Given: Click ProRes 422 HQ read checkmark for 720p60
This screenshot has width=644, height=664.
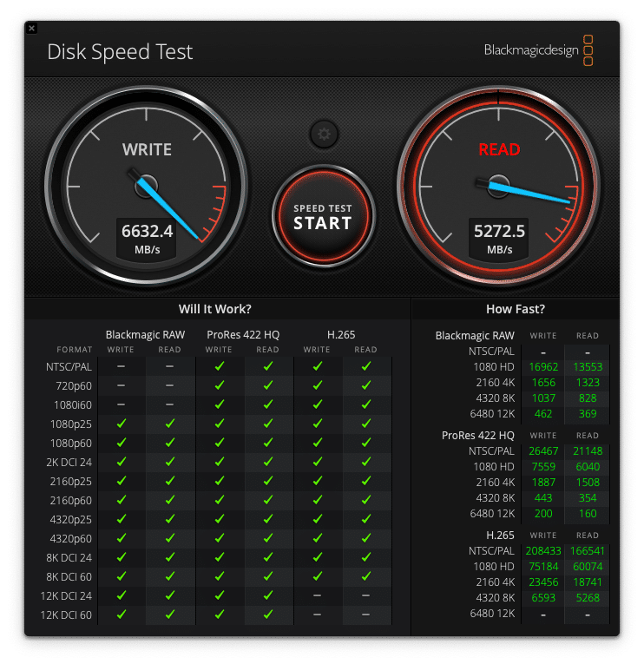Looking at the screenshot, I should 268,385.
